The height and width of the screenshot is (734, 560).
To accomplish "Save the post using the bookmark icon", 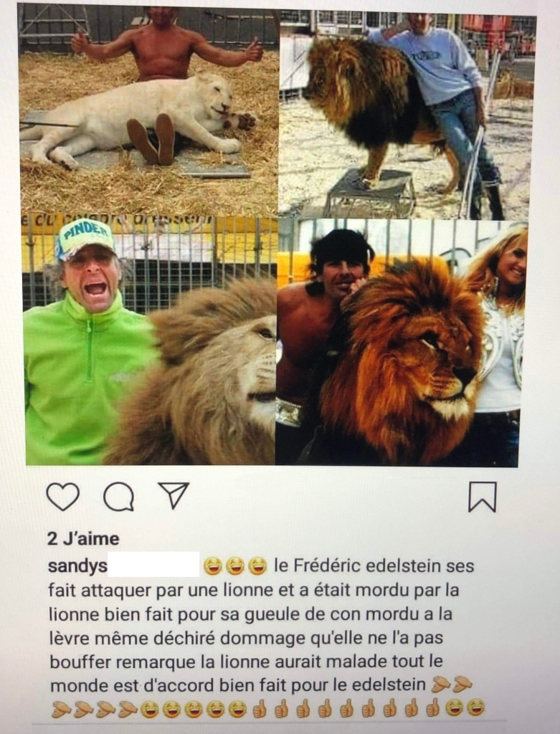I will [483, 497].
